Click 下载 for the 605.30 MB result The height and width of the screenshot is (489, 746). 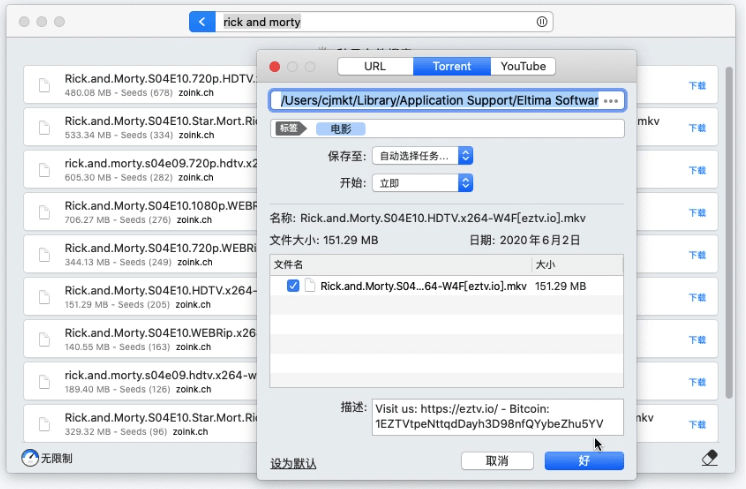click(697, 170)
